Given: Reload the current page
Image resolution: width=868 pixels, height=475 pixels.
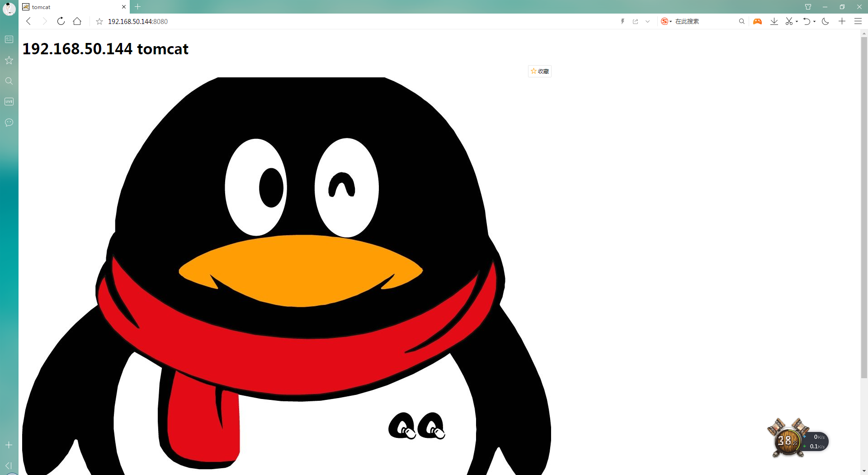Looking at the screenshot, I should (61, 21).
